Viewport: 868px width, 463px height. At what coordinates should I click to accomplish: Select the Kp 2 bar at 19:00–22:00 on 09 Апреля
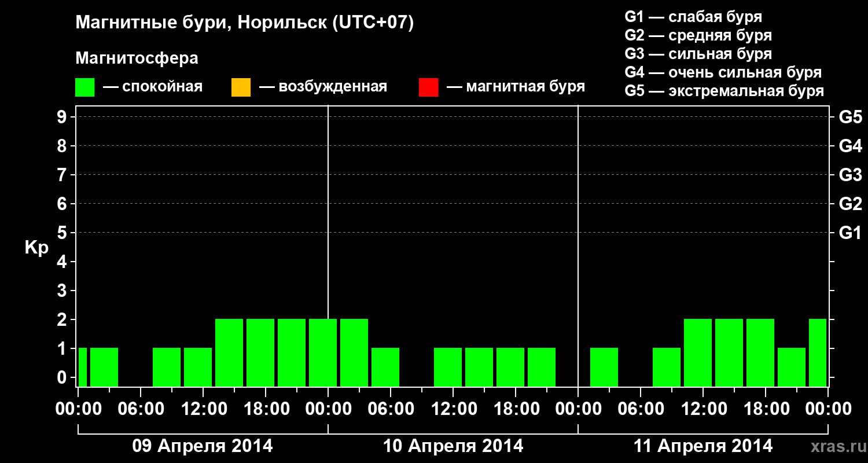[x=292, y=352]
